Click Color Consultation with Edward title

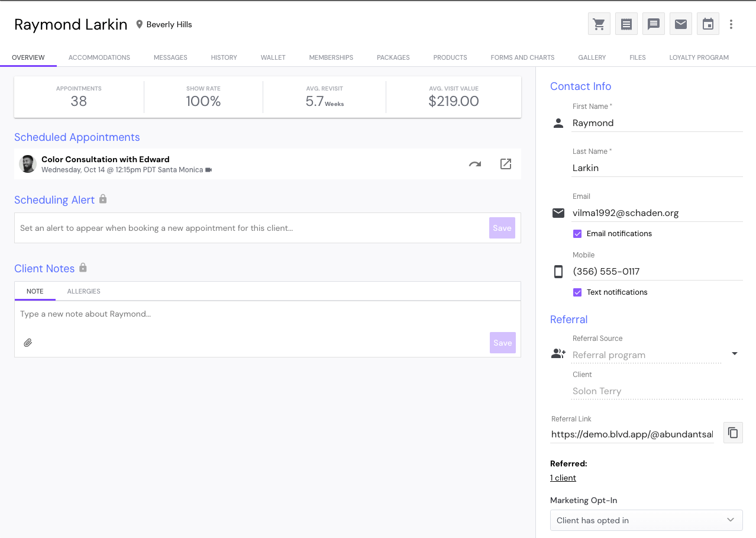pyautogui.click(x=105, y=159)
